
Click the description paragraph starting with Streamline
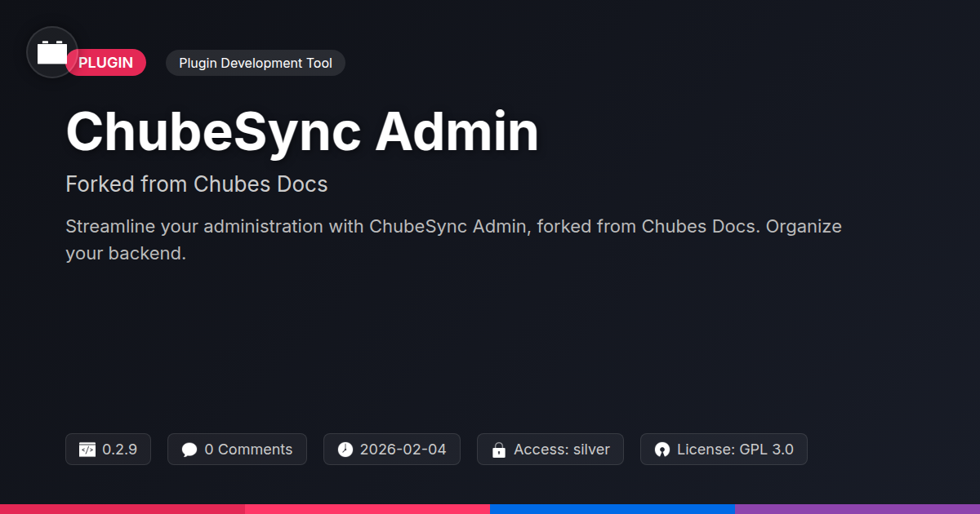453,240
